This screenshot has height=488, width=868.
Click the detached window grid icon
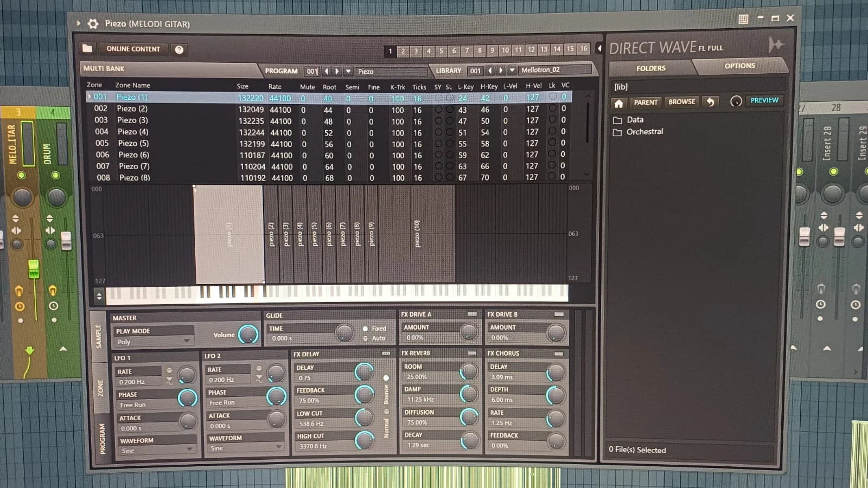coord(743,19)
